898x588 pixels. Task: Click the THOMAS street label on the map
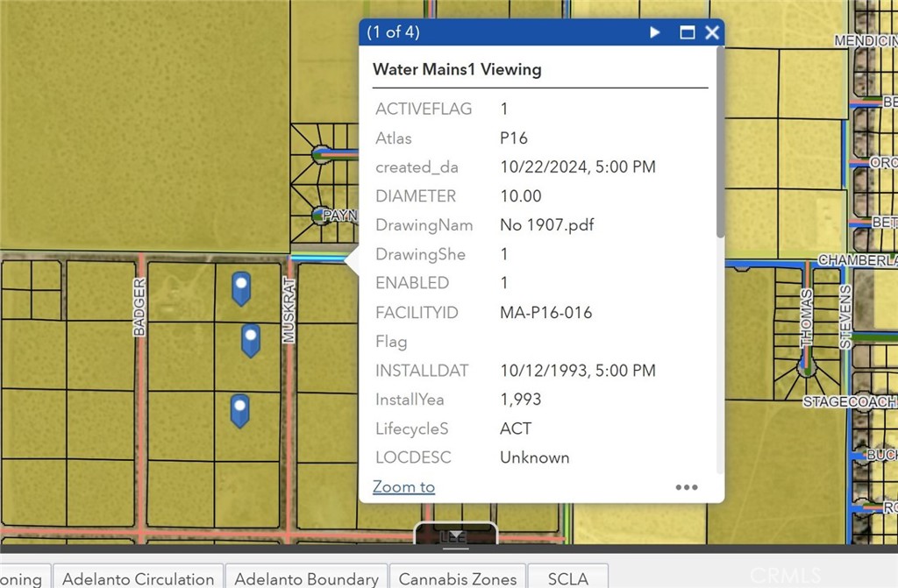tap(807, 318)
